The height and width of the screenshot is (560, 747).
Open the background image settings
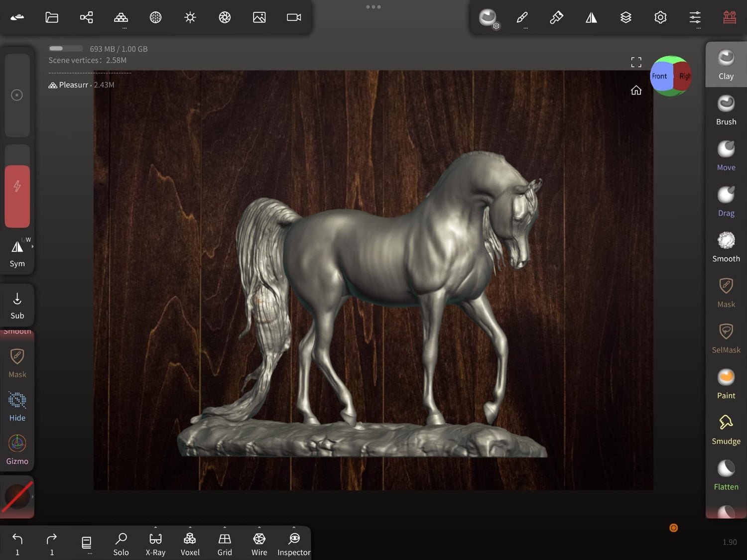[x=259, y=17]
